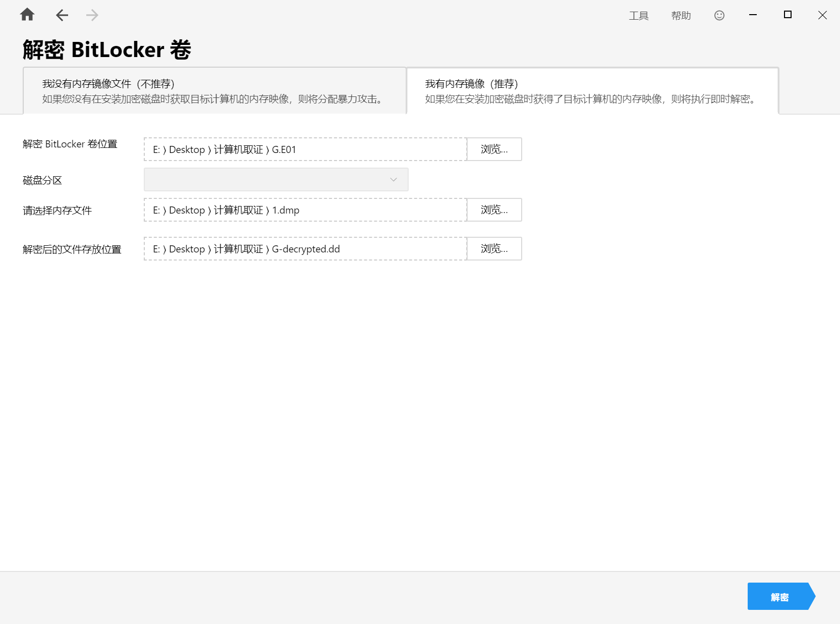Switch to 我没有内存镜像文件 tab

pos(214,91)
